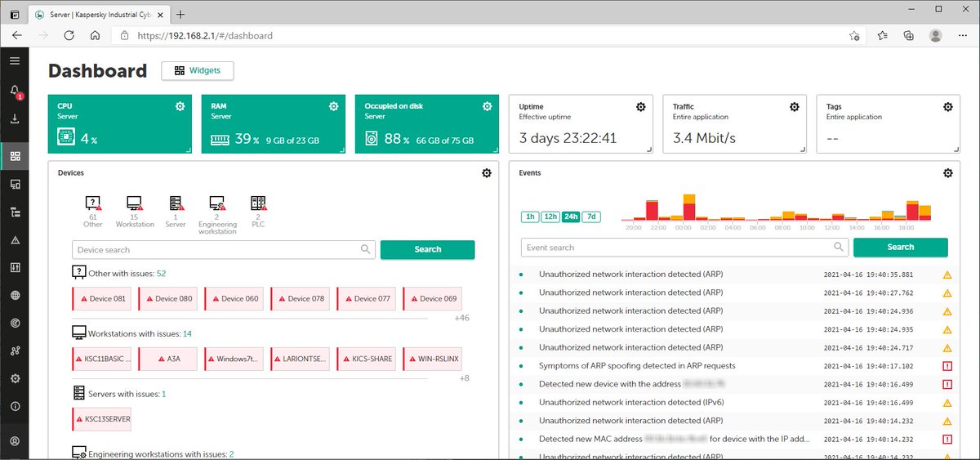Click Search button in Devices panel
Viewport: 980px width, 460px height.
tap(427, 250)
